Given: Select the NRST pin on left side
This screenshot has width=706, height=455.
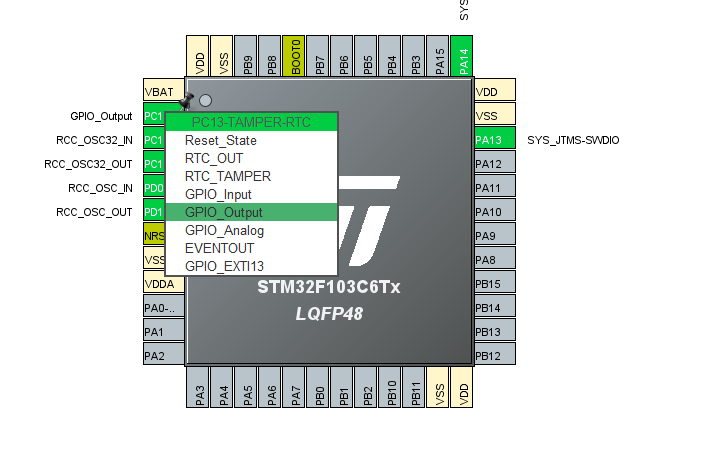Looking at the screenshot, I should [x=153, y=236].
